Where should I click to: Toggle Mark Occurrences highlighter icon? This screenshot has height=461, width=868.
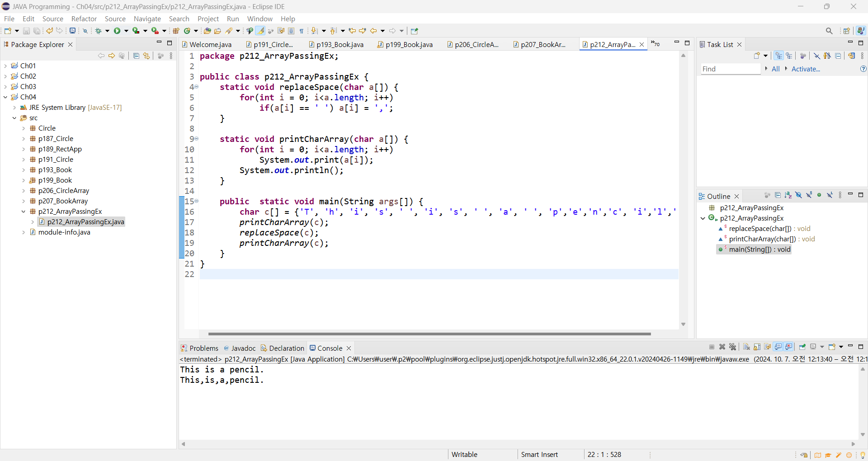click(260, 31)
